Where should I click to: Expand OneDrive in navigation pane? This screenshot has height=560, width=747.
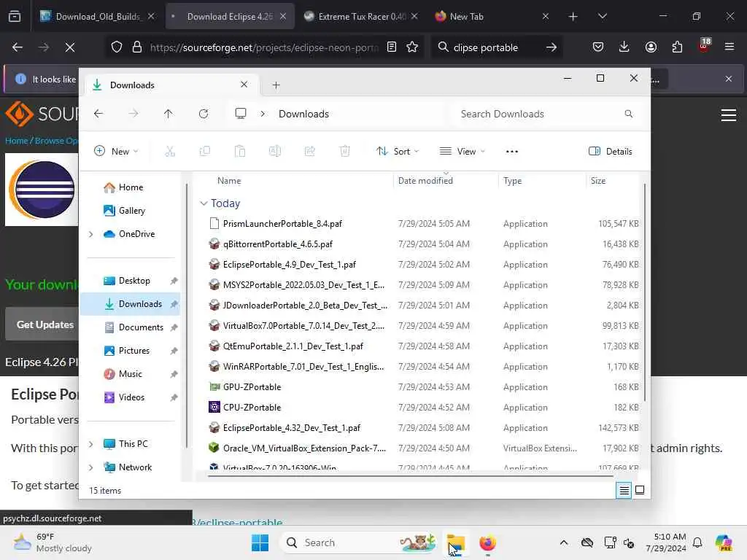(x=91, y=234)
